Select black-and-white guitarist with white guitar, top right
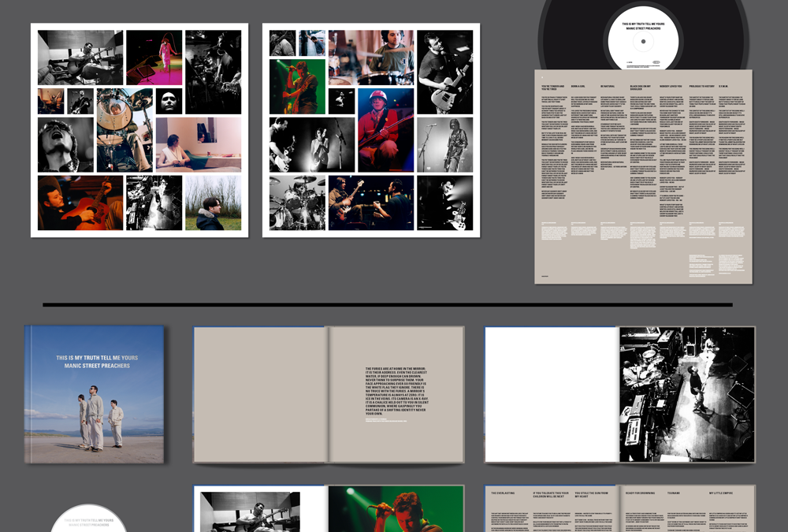Image resolution: width=788 pixels, height=532 pixels. pyautogui.click(x=444, y=72)
